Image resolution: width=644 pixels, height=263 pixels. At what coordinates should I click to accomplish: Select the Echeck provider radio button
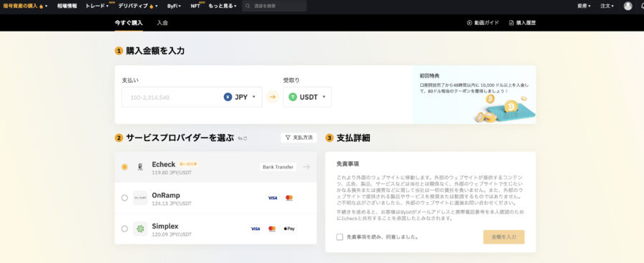[x=125, y=167]
